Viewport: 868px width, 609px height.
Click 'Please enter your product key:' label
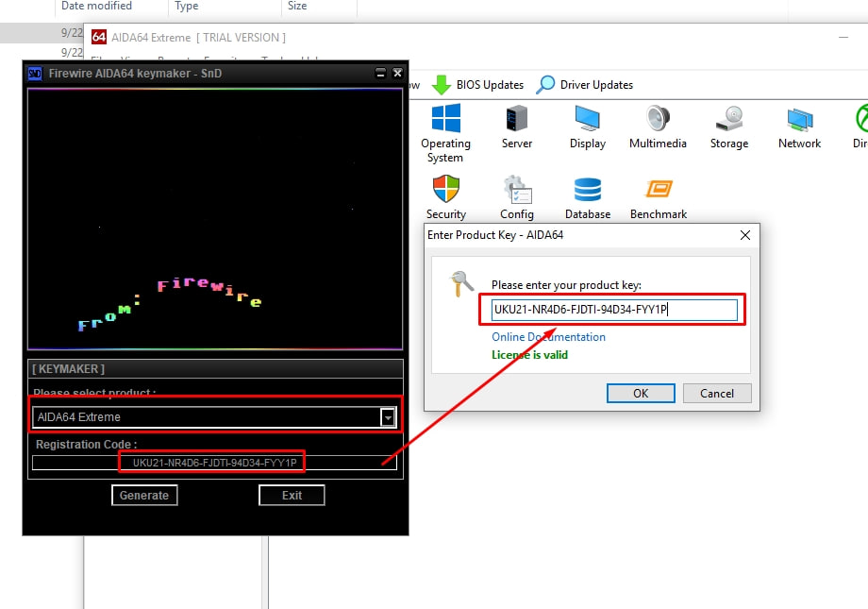tap(566, 285)
